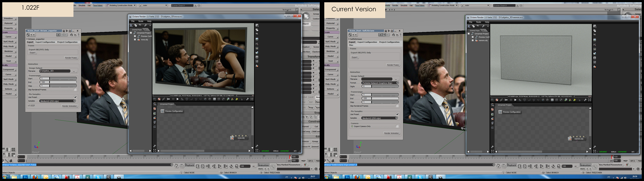Switch to Export Configuration tab in Octane_exporter
Viewport: 644px width, 181px height.
pos(45,42)
